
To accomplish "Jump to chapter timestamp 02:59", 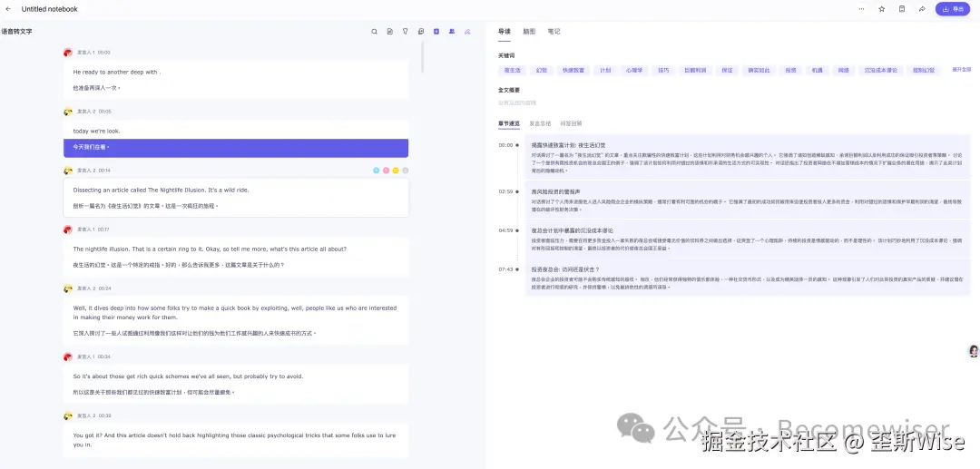I will (x=505, y=191).
